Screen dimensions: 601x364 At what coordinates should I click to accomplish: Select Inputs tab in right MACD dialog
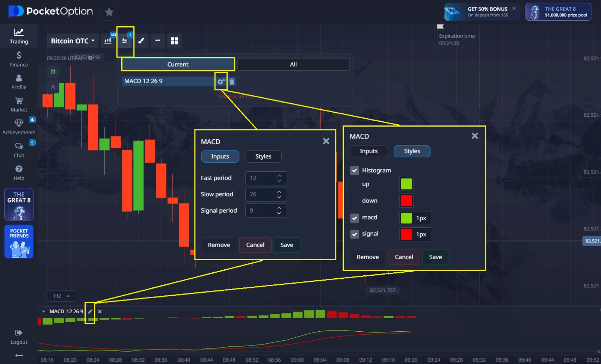pos(369,151)
